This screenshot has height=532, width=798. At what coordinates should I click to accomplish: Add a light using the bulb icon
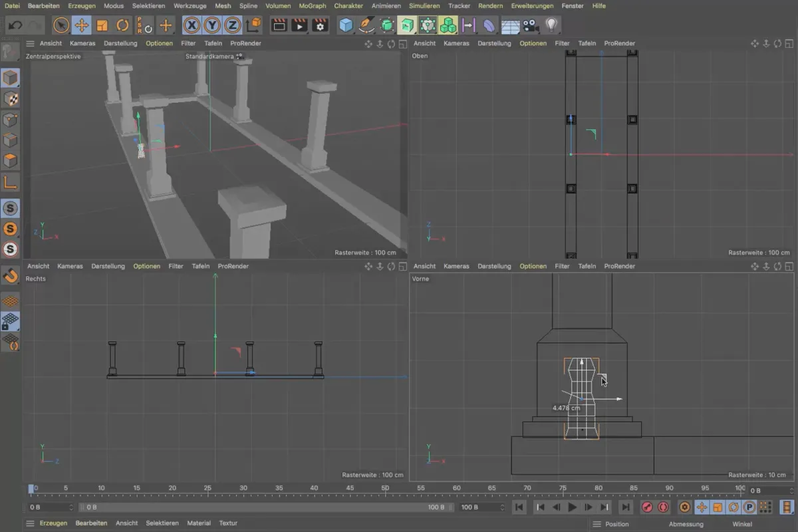[551, 26]
